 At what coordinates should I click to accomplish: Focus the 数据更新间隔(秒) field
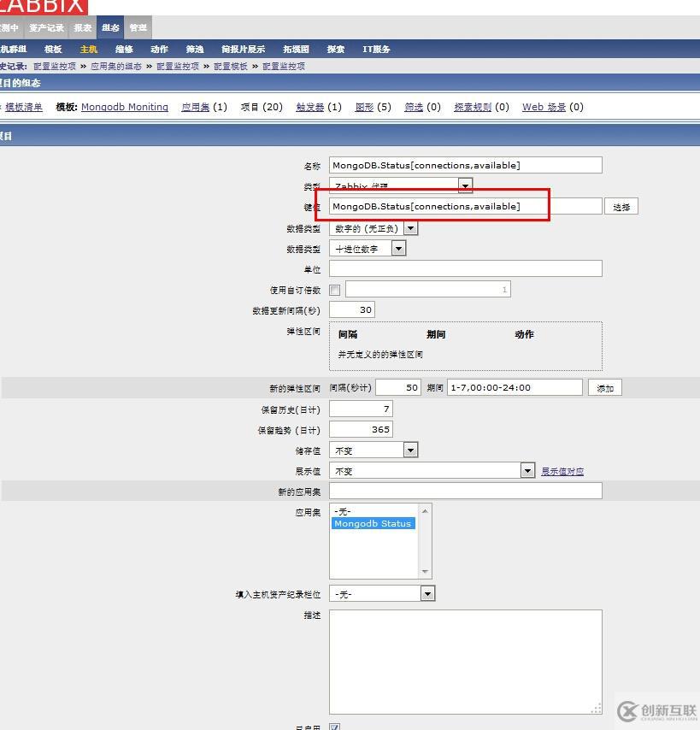click(x=352, y=309)
